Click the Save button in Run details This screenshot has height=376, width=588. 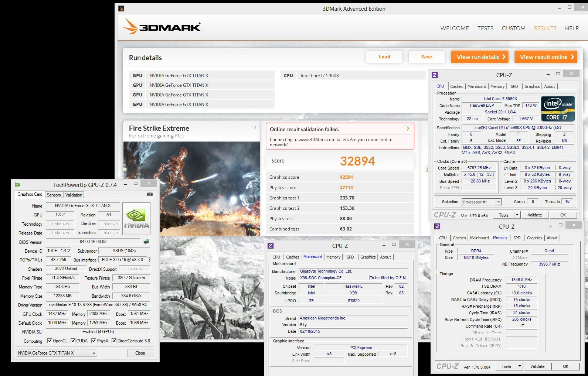point(426,57)
